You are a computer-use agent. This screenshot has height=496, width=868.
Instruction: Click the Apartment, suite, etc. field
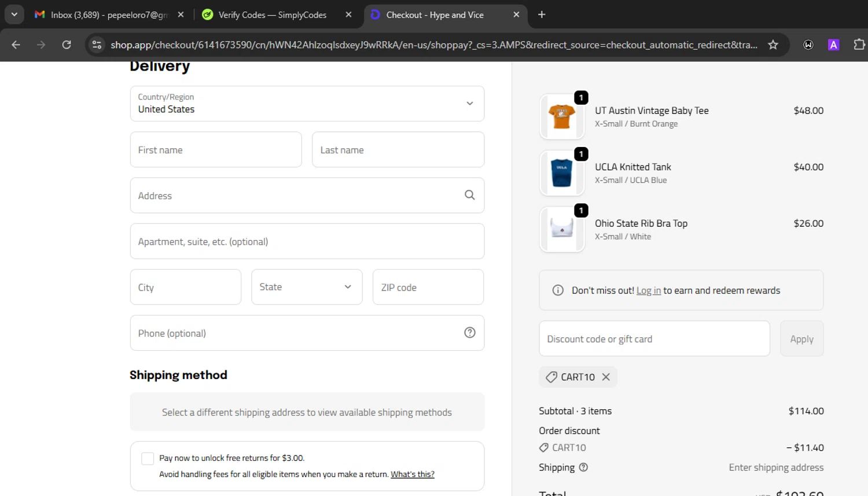[x=307, y=241]
